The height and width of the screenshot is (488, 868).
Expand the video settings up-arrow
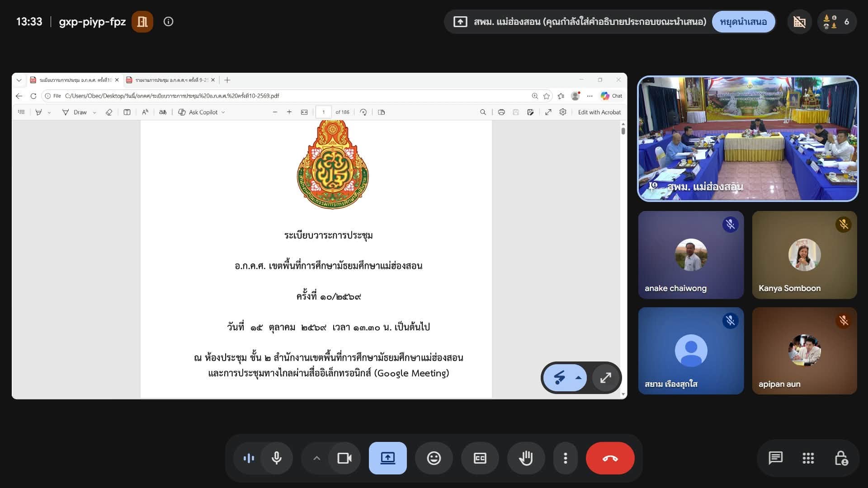point(316,458)
